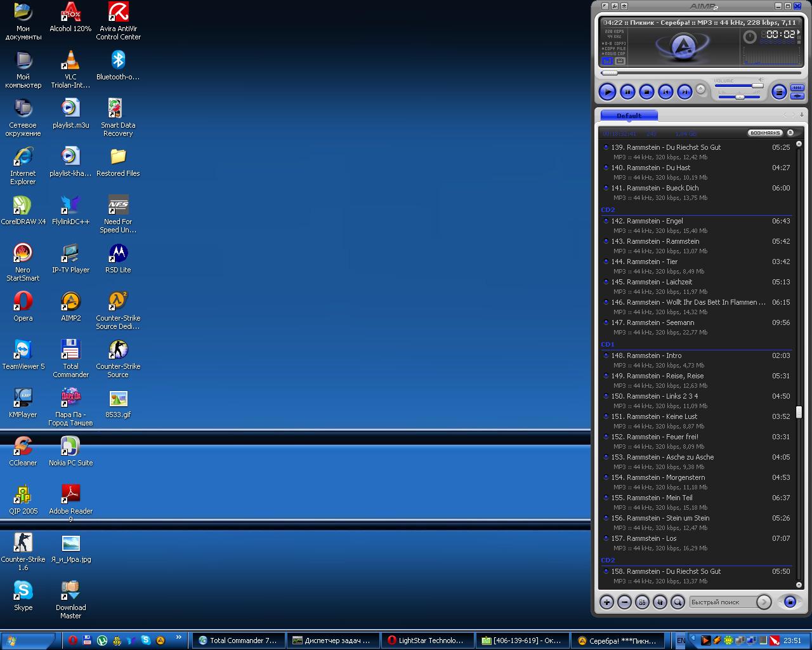The image size is (812, 650).
Task: Select the spectrum visualization button in AIMP
Action: pos(608,61)
